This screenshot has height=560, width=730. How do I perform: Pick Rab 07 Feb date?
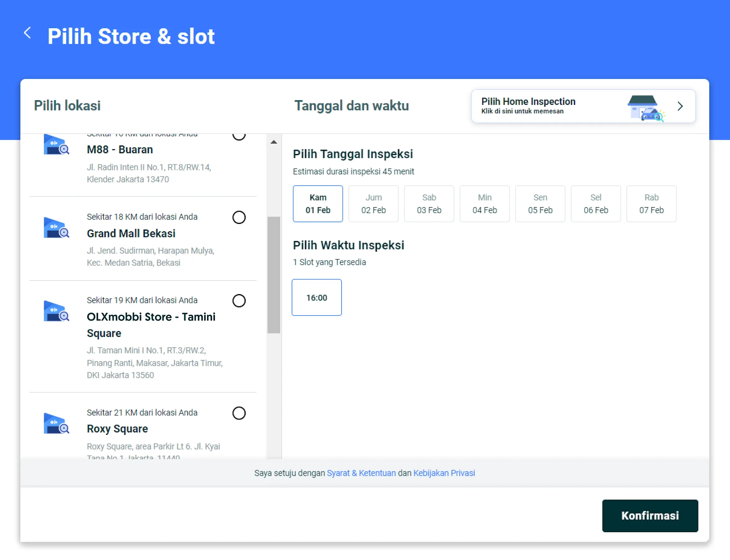point(652,204)
